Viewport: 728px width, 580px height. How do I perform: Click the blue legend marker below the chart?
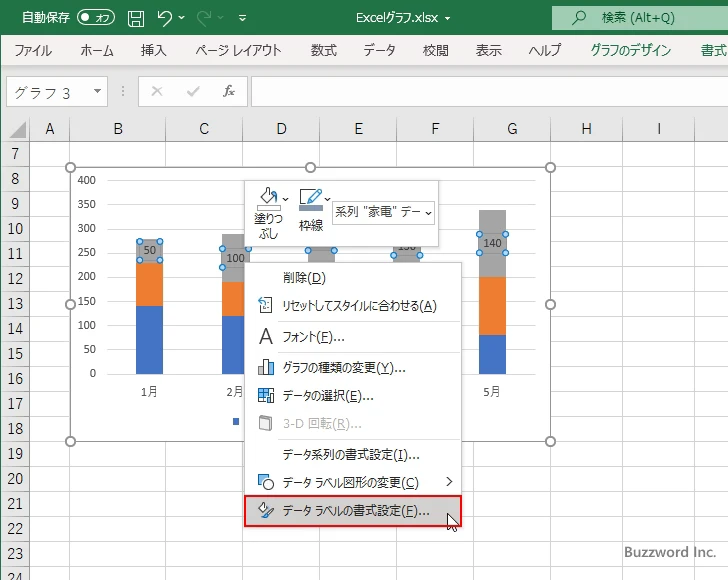236,421
